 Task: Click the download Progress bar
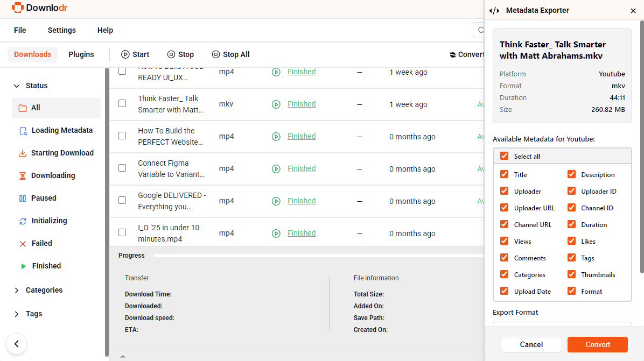[318, 256]
